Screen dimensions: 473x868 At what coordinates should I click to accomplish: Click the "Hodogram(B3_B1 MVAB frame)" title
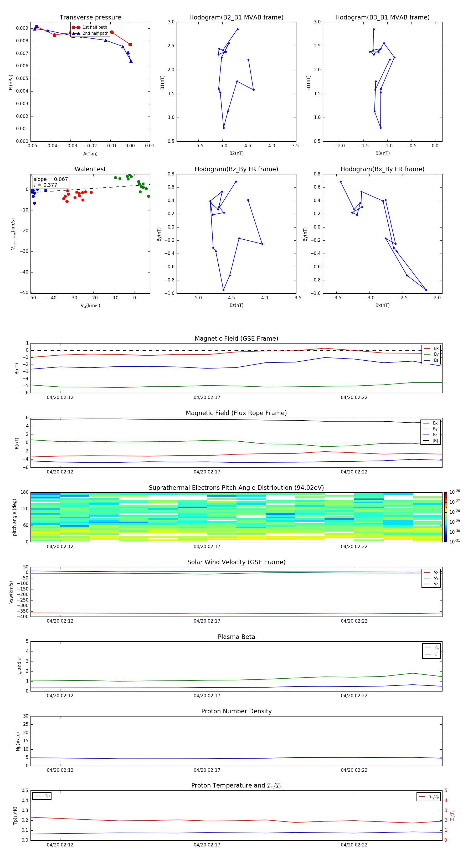[x=382, y=17]
